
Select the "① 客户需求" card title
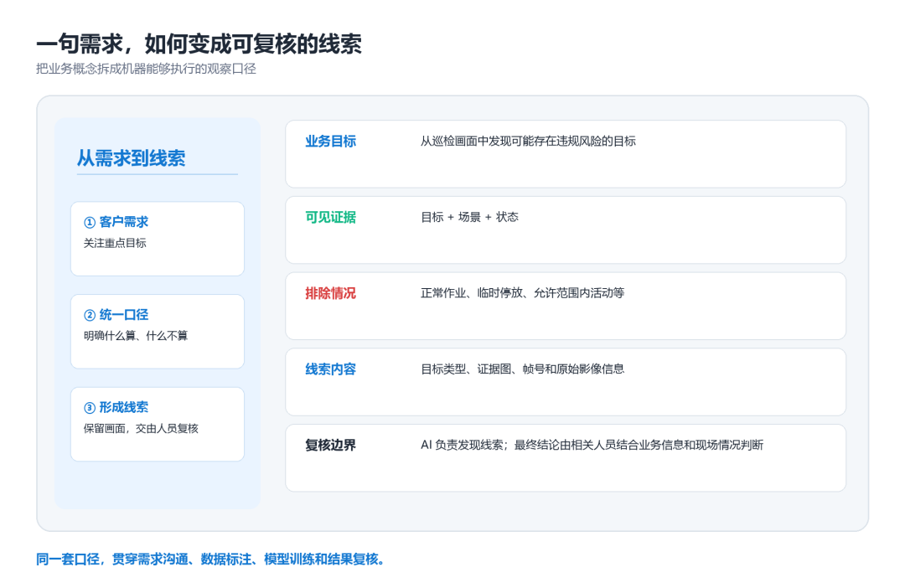click(x=116, y=222)
